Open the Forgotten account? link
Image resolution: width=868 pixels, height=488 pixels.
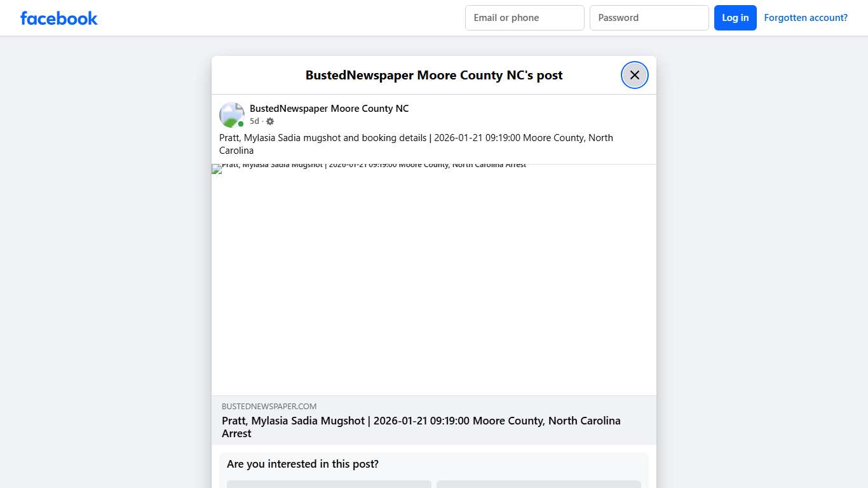click(x=805, y=17)
